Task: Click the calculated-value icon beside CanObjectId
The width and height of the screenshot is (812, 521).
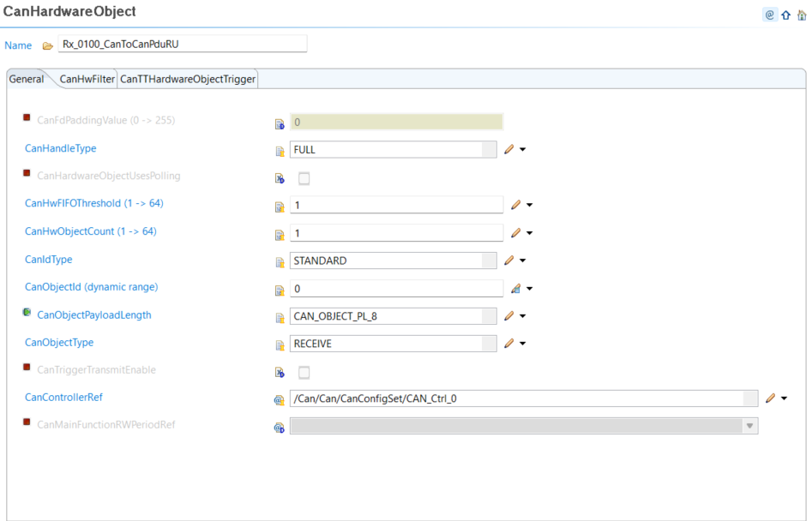Action: click(515, 289)
